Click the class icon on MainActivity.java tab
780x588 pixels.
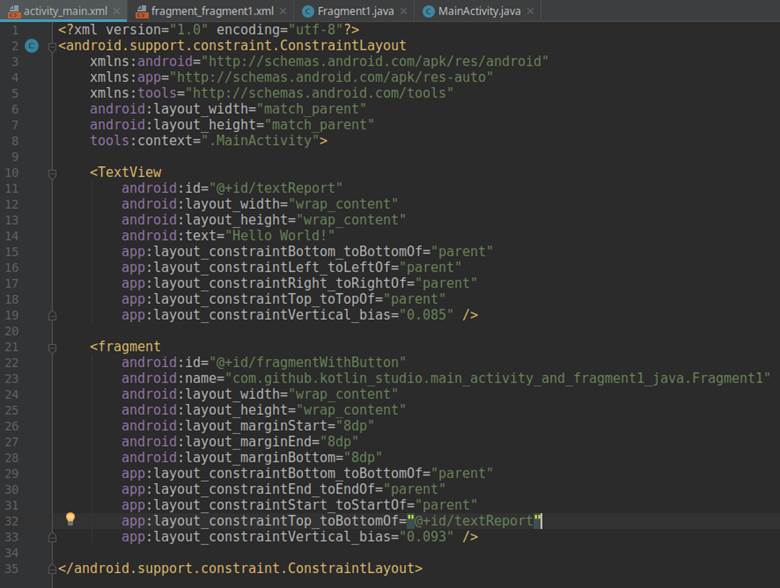[428, 11]
